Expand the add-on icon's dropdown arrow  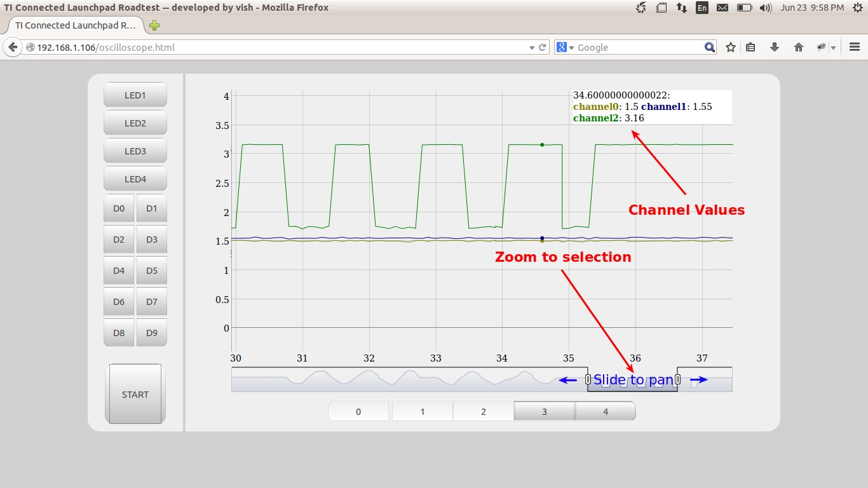pyautogui.click(x=833, y=48)
